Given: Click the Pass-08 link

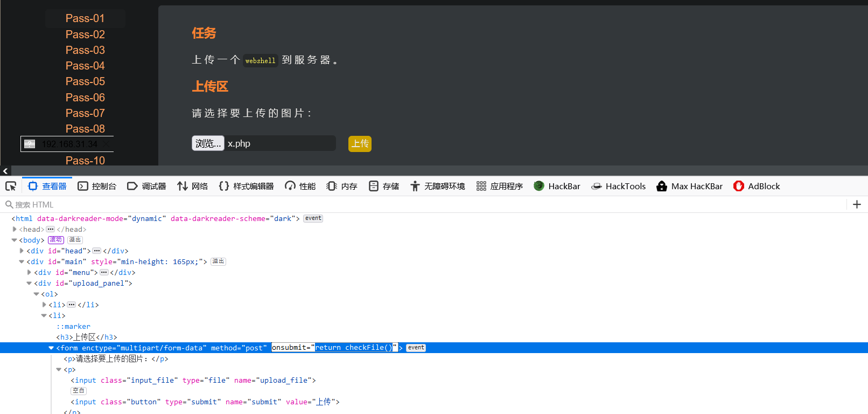Looking at the screenshot, I should (85, 129).
